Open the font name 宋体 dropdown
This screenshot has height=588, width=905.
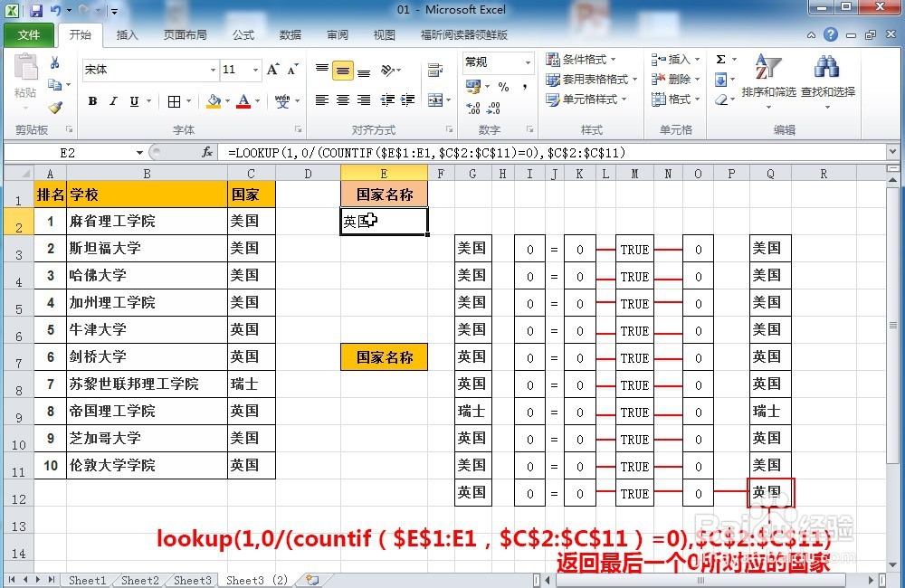[x=213, y=70]
